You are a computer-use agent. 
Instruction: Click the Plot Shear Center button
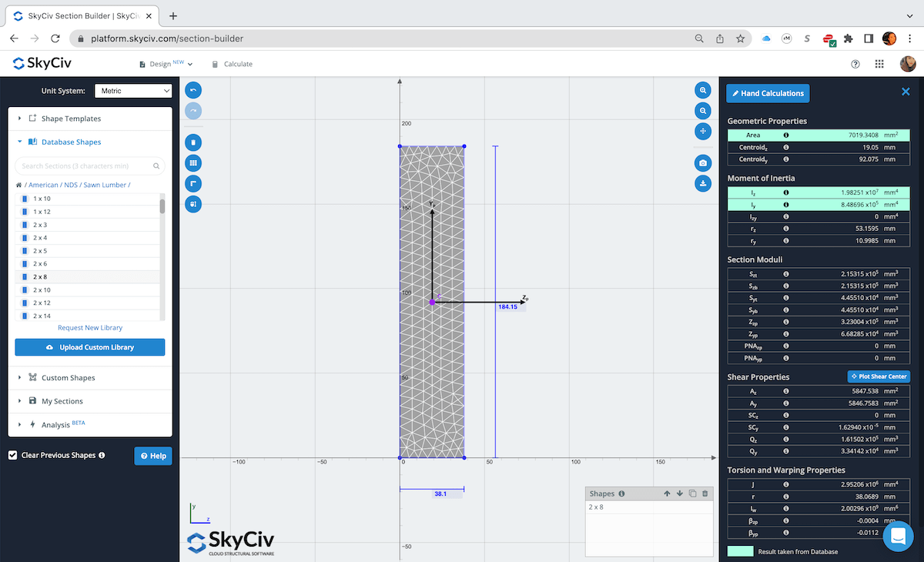(879, 376)
